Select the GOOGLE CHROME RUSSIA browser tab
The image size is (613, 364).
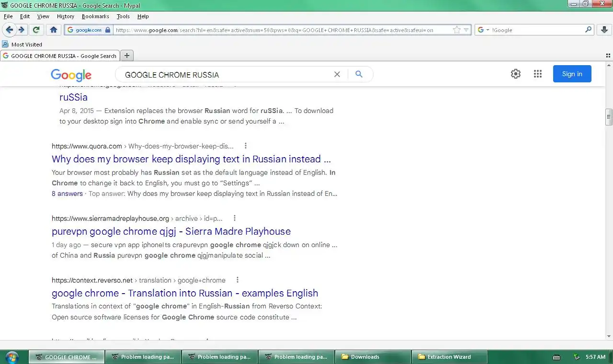point(60,56)
